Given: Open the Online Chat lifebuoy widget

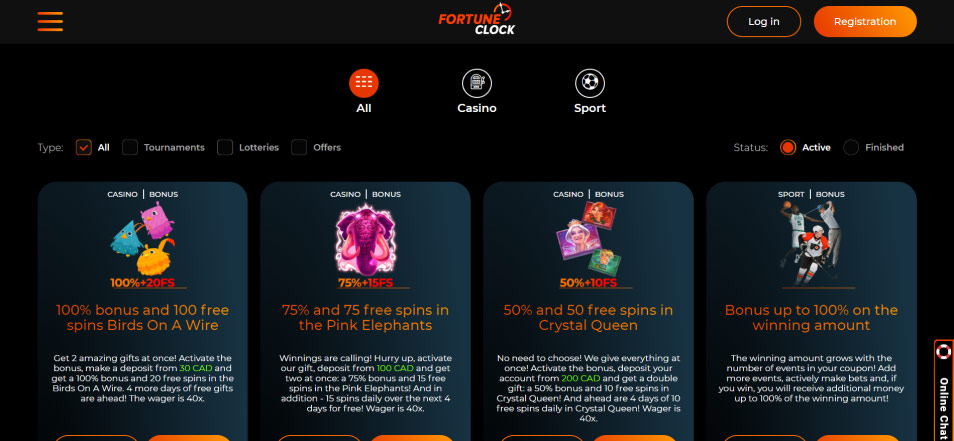Looking at the screenshot, I should point(944,390).
